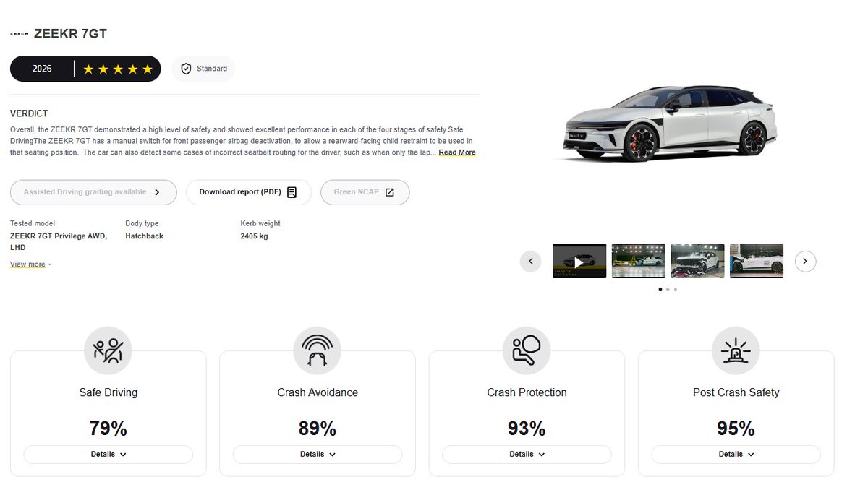Screen dimensions: 868x482
Task: Select the first gallery pagination dot
Action: 660,289
